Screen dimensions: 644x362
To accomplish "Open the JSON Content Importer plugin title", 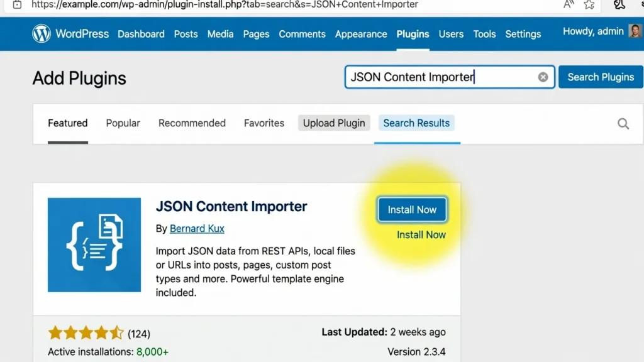I will (x=231, y=206).
